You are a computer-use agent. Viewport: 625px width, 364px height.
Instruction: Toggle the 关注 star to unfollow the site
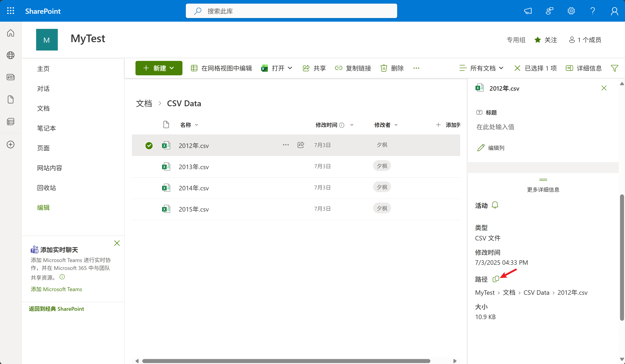pos(537,40)
